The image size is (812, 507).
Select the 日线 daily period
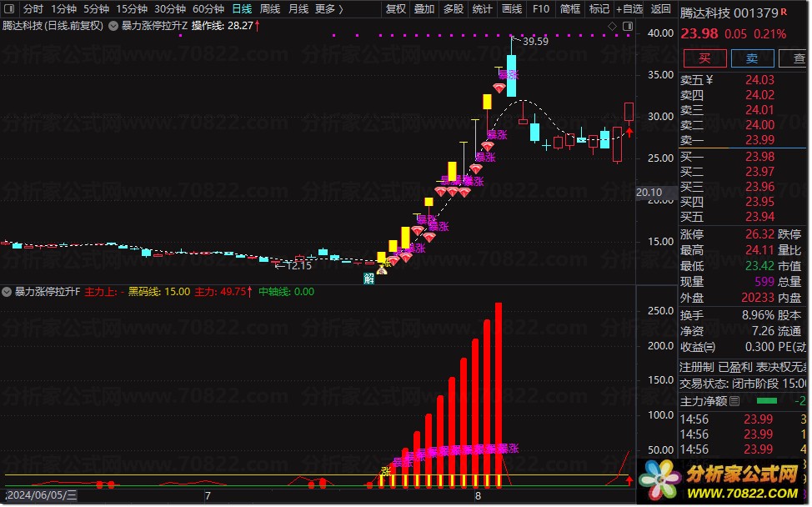(242, 9)
